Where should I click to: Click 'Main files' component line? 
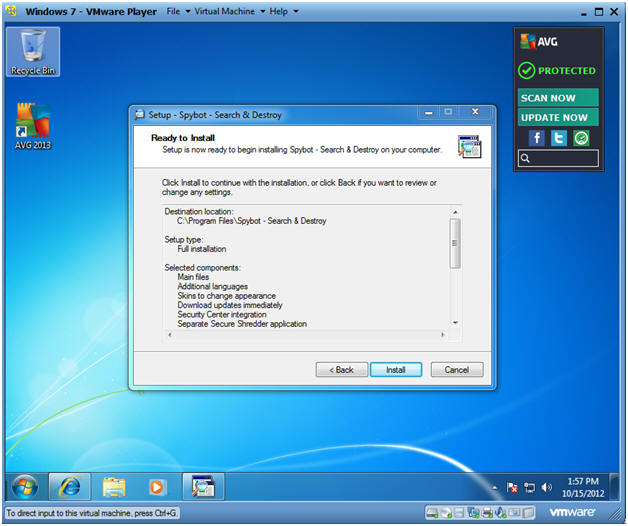(x=193, y=277)
